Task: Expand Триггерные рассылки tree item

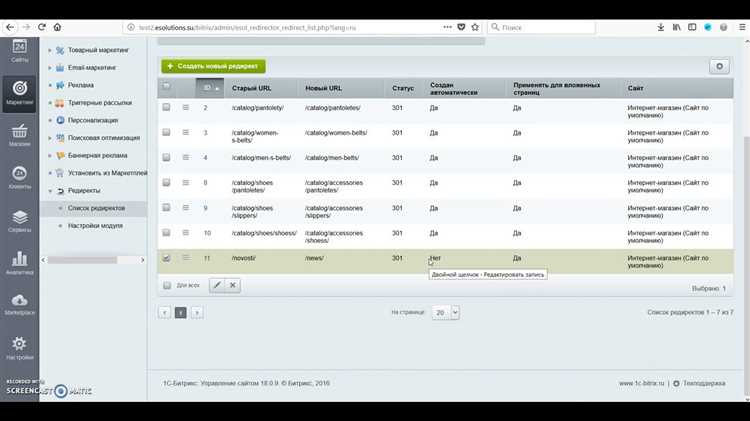Action: pos(50,103)
